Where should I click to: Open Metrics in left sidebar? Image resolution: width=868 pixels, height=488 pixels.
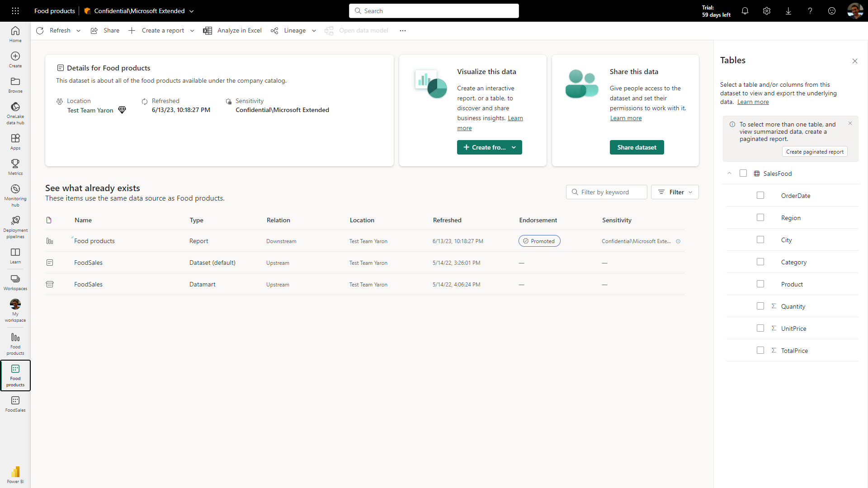click(x=15, y=167)
